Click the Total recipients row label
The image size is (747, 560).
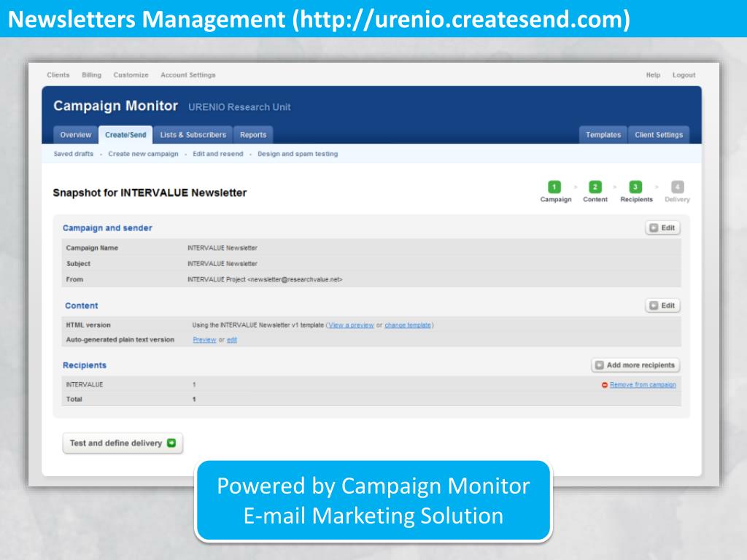tap(74, 399)
